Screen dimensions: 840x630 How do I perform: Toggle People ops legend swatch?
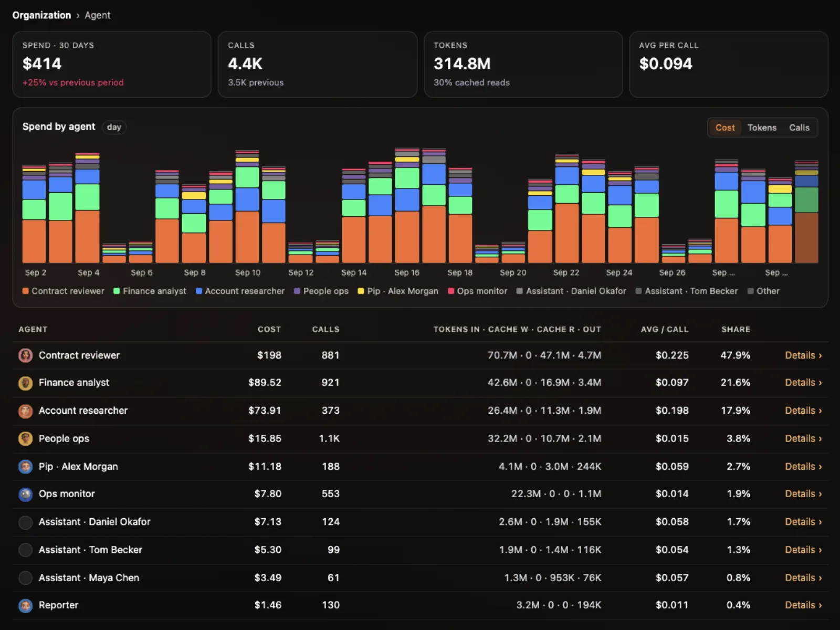(x=297, y=291)
